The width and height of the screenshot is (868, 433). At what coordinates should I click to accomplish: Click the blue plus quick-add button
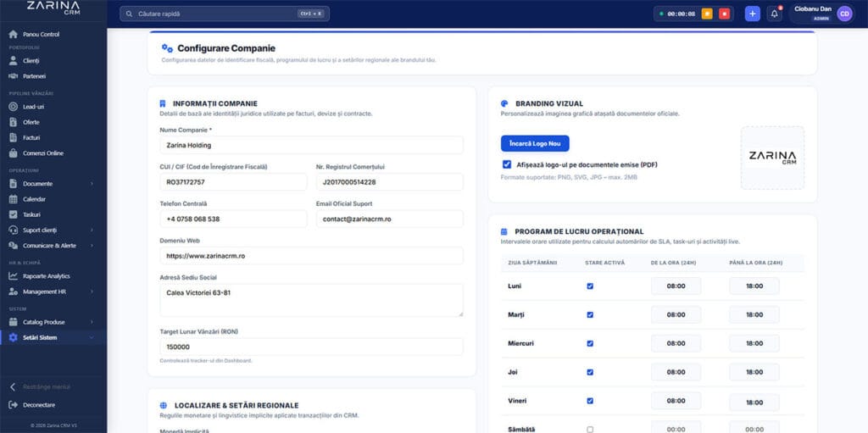coord(753,14)
